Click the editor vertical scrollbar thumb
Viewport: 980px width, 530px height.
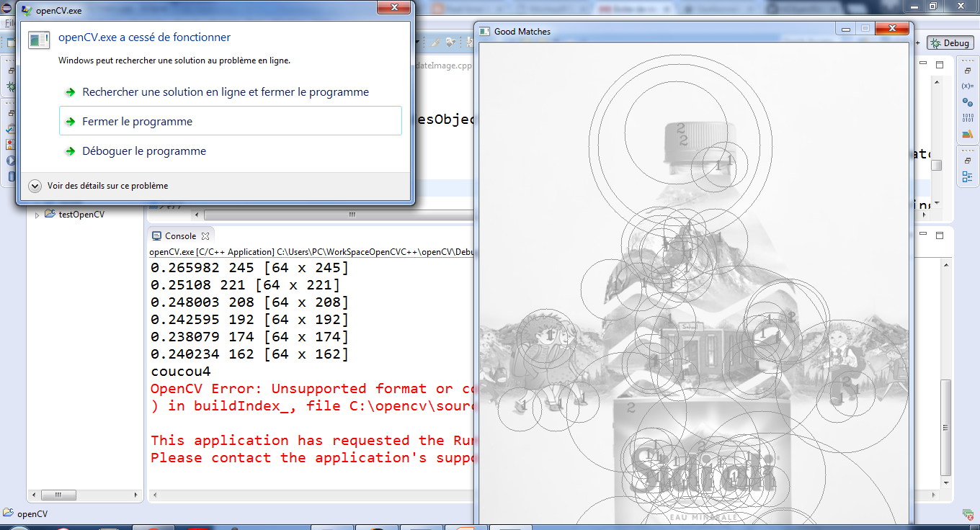936,165
